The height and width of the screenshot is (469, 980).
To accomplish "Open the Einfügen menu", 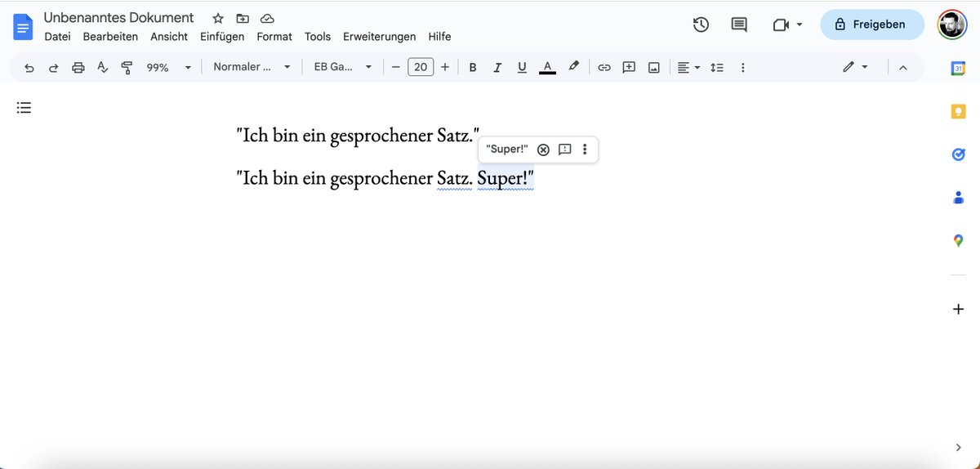I will tap(222, 37).
